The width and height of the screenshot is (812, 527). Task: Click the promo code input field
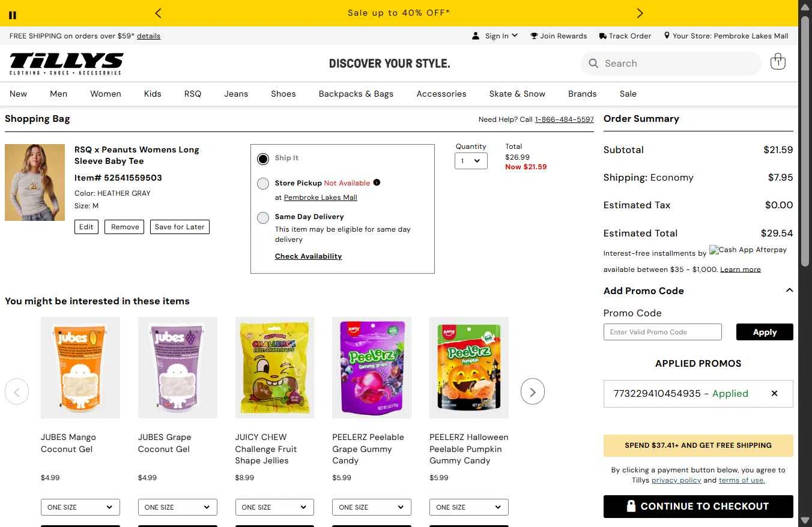(662, 332)
